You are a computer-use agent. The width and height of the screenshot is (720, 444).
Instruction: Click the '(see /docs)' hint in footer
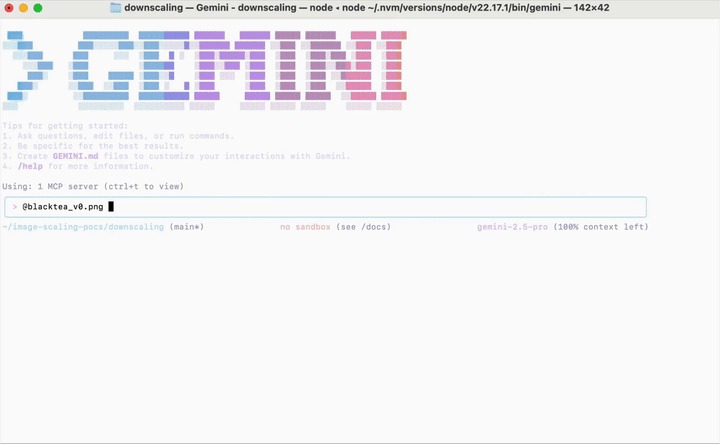tap(363, 227)
